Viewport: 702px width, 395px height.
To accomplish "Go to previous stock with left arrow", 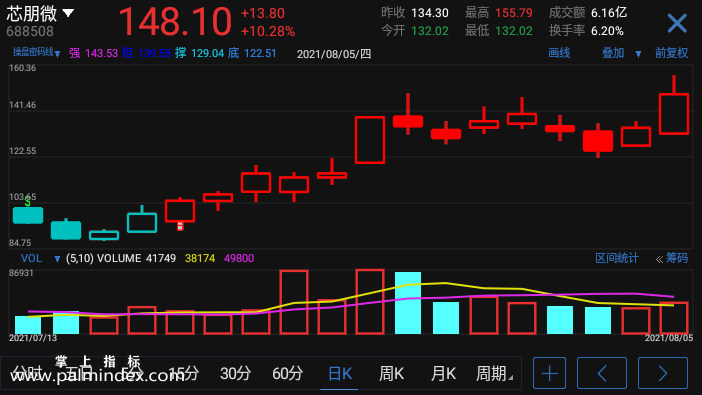I will point(602,373).
